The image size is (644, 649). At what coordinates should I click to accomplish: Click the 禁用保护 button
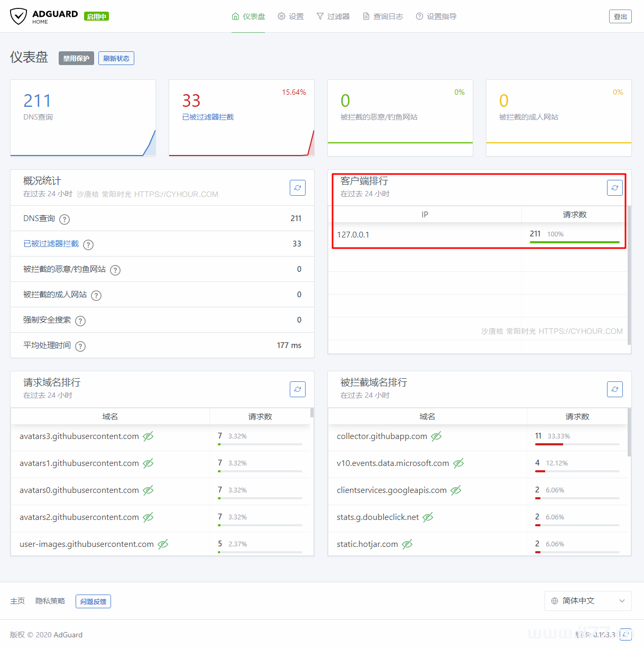click(76, 58)
